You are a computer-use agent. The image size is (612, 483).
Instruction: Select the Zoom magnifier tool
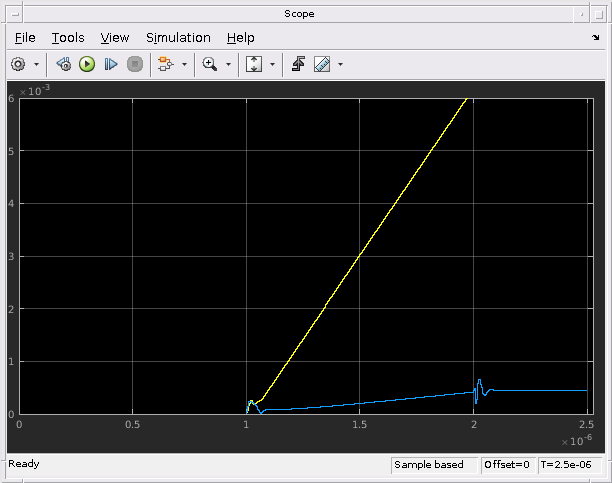(x=210, y=64)
